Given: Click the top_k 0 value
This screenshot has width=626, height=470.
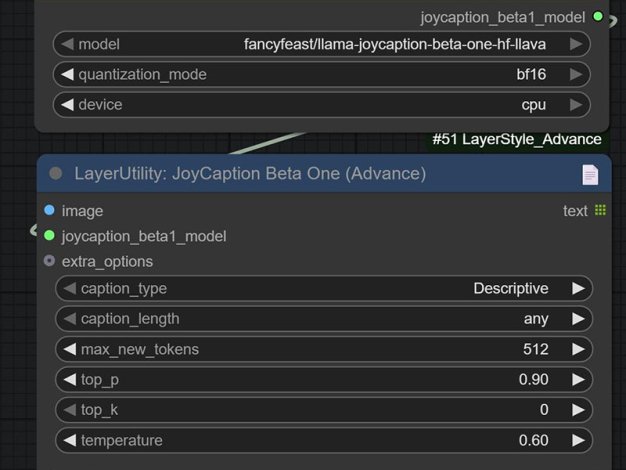Looking at the screenshot, I should pyautogui.click(x=544, y=410).
